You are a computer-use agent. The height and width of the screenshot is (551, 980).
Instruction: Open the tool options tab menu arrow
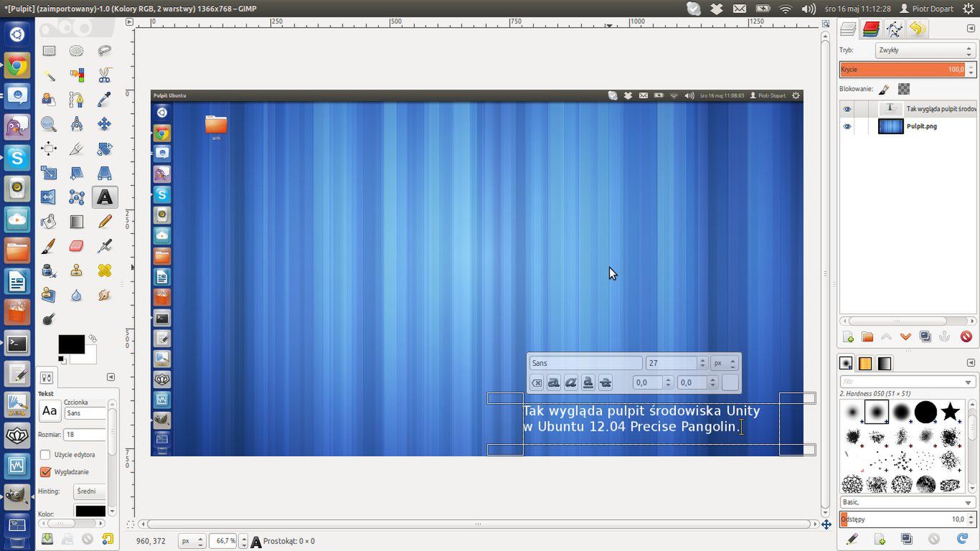(110, 377)
